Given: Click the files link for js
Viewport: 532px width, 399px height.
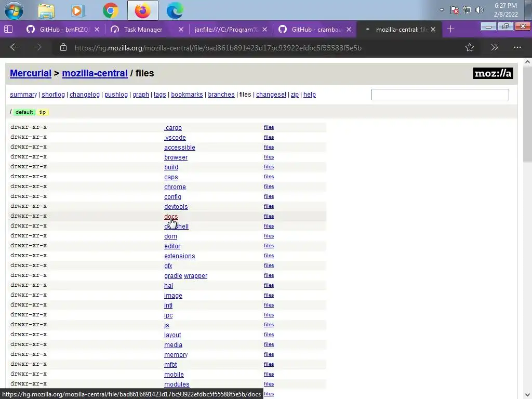Looking at the screenshot, I should 269,325.
